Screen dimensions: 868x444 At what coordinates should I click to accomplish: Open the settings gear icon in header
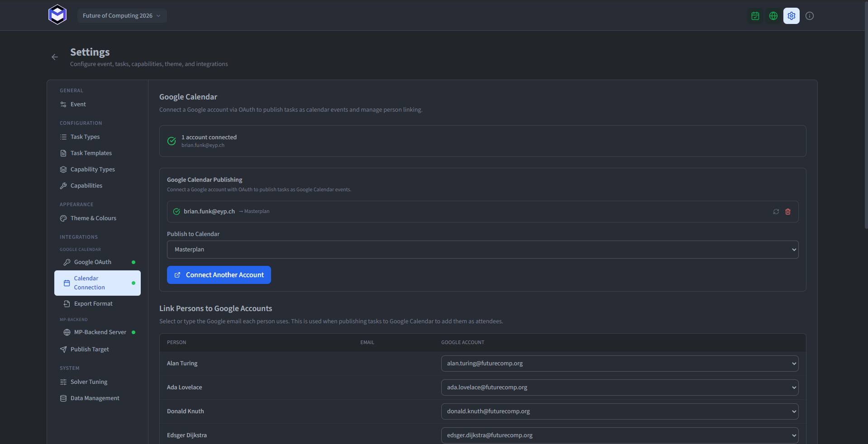click(792, 16)
